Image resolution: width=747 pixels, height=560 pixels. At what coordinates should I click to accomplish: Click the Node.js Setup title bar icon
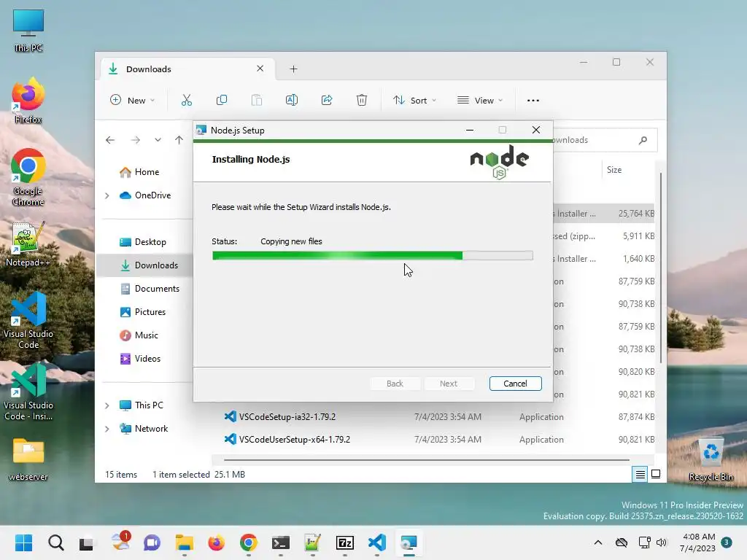pyautogui.click(x=201, y=130)
